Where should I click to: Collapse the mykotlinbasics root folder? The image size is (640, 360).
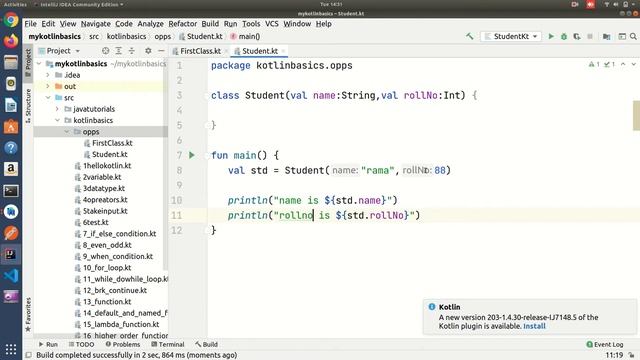[x=39, y=64]
